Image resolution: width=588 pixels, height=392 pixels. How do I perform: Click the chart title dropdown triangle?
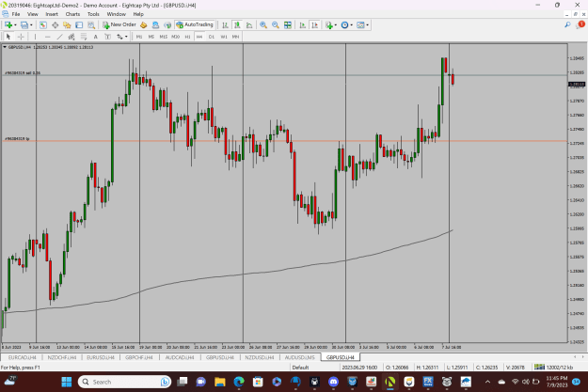click(x=5, y=47)
